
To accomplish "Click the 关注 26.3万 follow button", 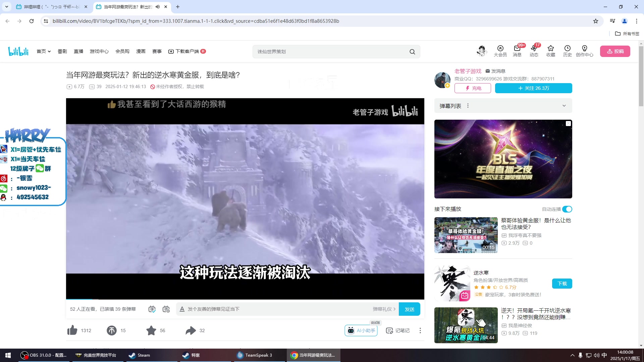I will (x=534, y=88).
